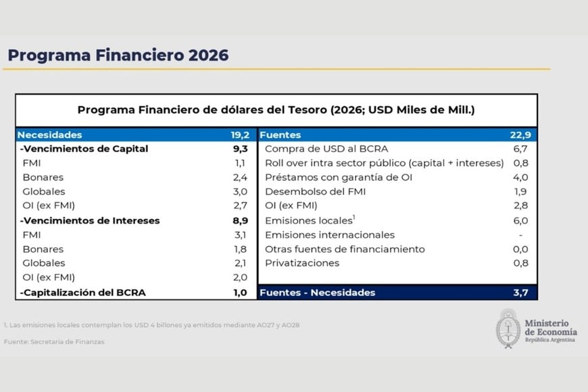This screenshot has height=392, width=588.
Task: Click the 'Emisiones locales' row label
Action: pos(310,220)
